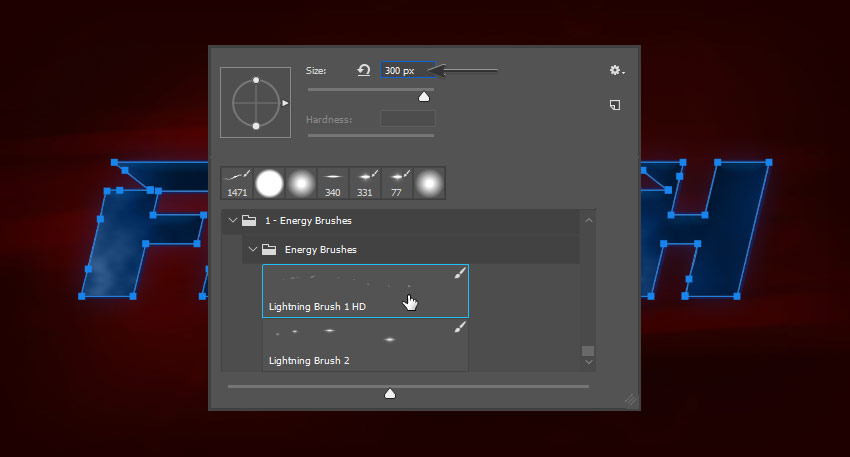
Task: Select the recent brush labeled 1471
Action: point(237,182)
